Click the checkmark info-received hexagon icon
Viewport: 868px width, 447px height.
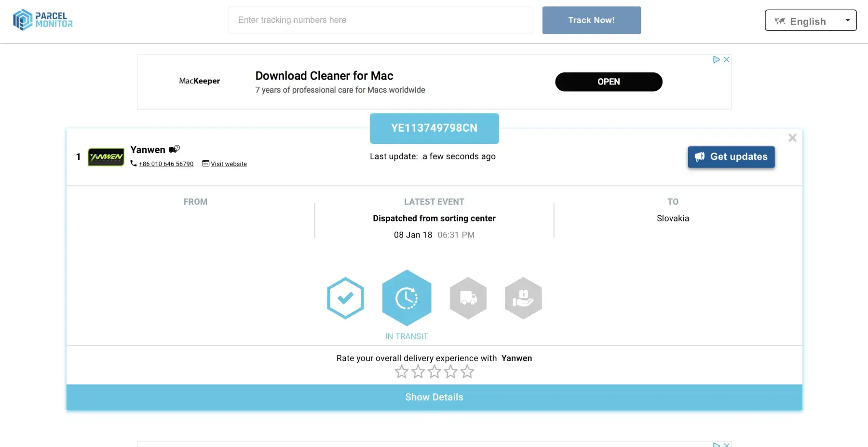[345, 298]
